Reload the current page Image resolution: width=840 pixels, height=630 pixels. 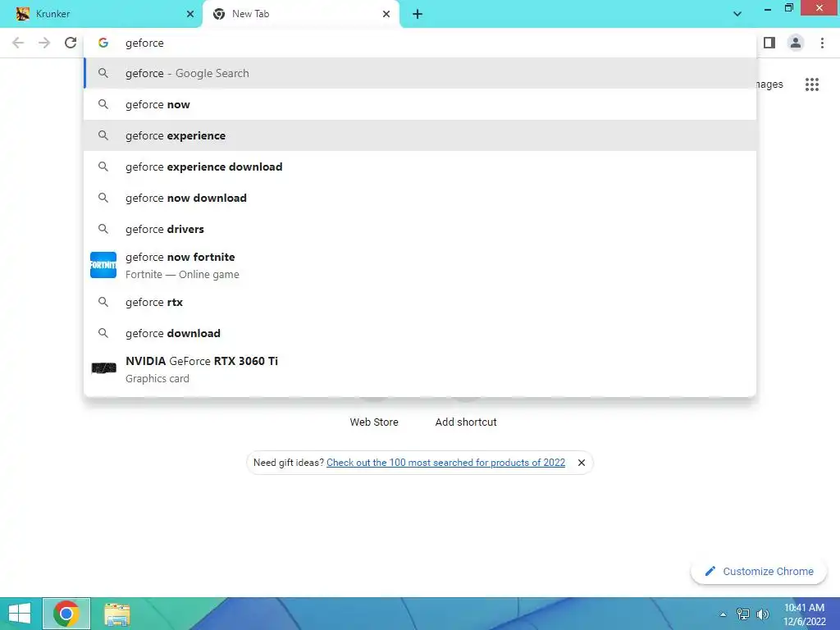point(71,43)
